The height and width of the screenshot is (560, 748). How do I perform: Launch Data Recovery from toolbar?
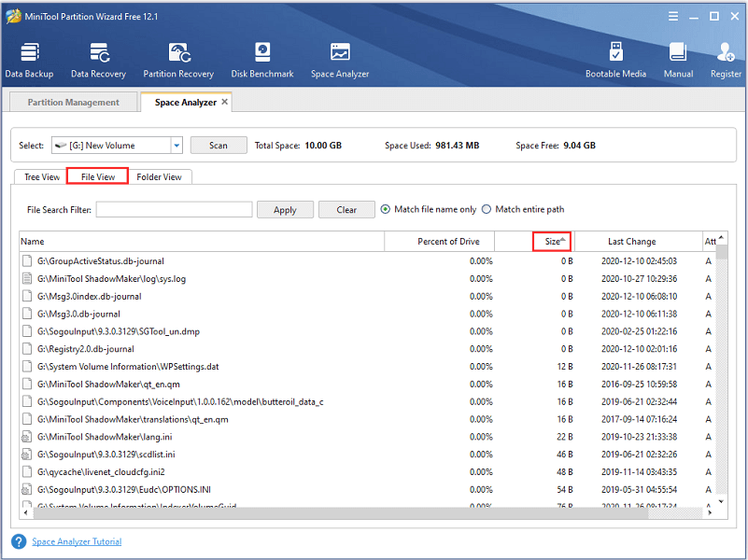click(99, 60)
